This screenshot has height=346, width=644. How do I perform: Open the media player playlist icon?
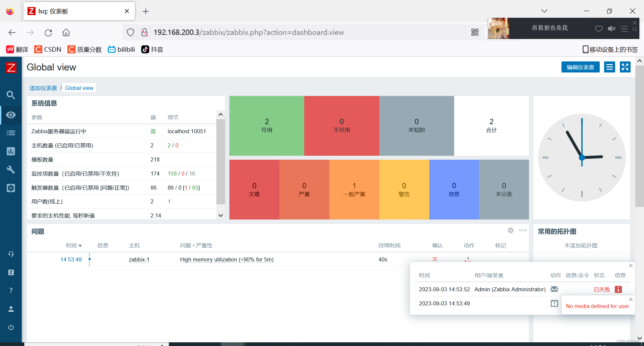[x=624, y=29]
